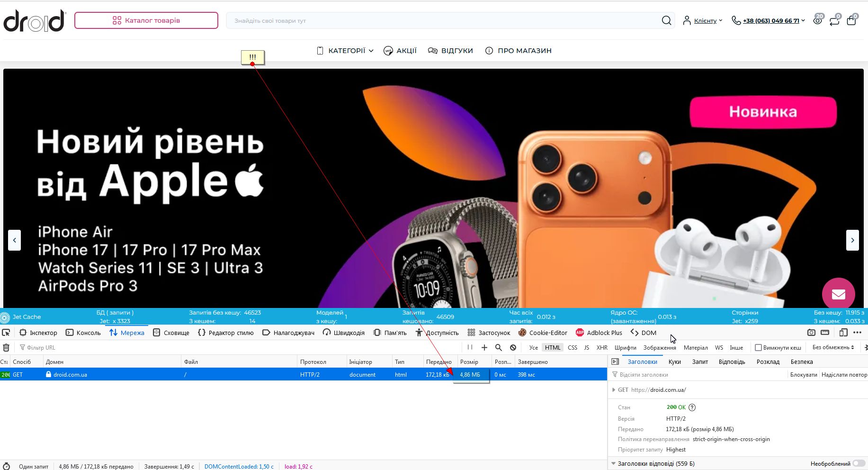The height and width of the screenshot is (470, 868).
Task: Open the Інспектор tab
Action: [x=38, y=333]
